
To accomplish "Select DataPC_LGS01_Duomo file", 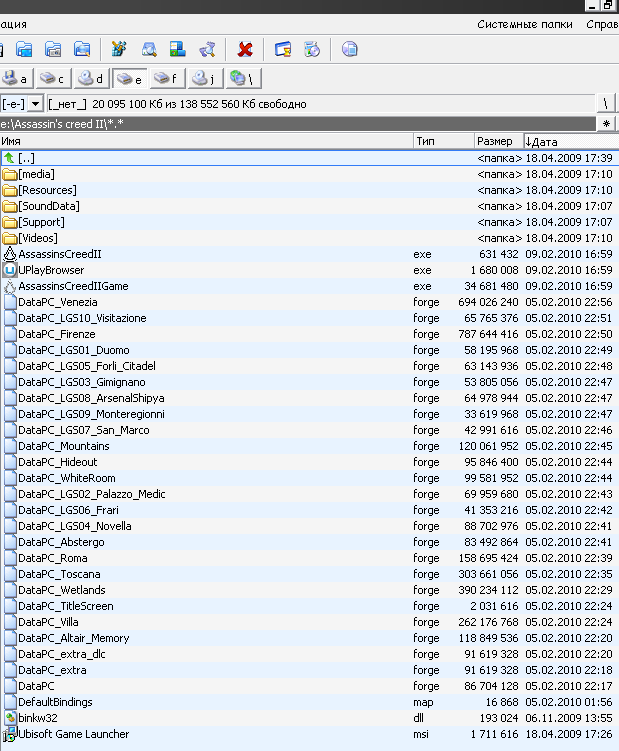I will coord(310,350).
